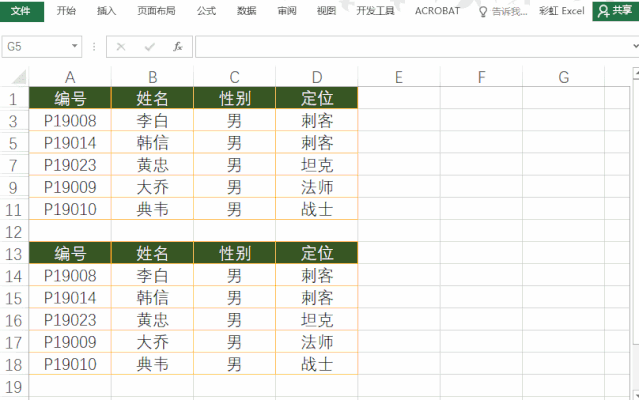Viewport: 639px width, 400px height.
Task: Open the 开发工具 tab
Action: tap(375, 11)
